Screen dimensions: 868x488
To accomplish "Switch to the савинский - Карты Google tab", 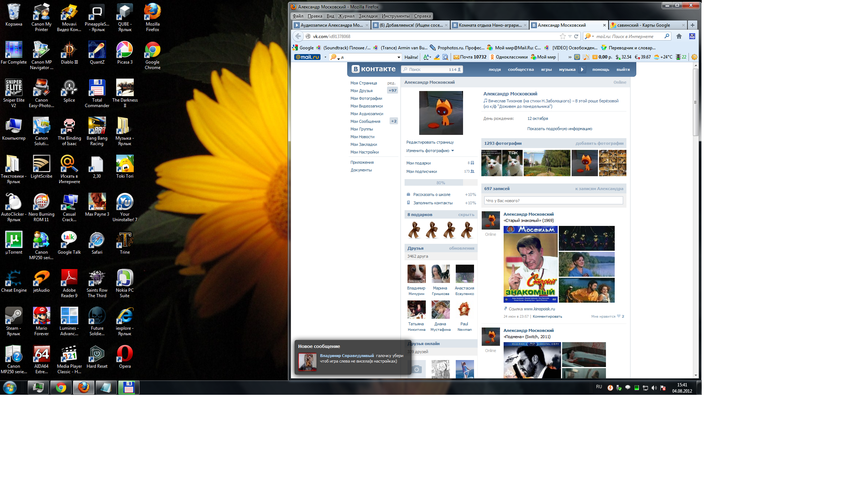I will (x=647, y=25).
